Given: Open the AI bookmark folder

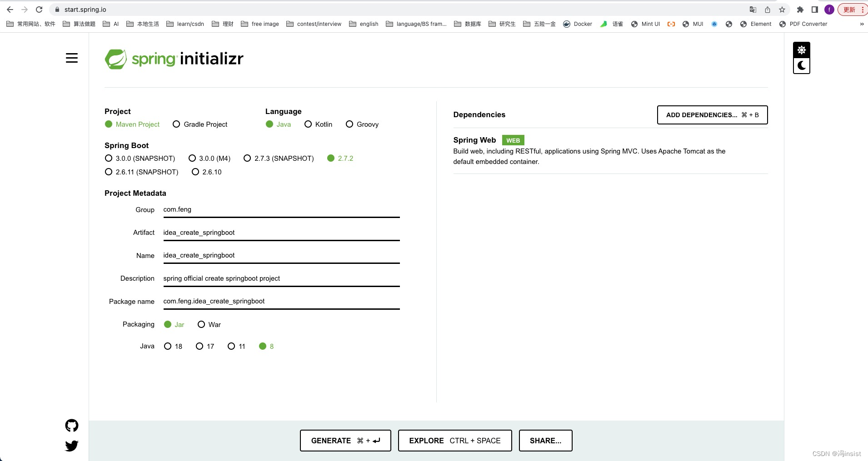Looking at the screenshot, I should (111, 24).
